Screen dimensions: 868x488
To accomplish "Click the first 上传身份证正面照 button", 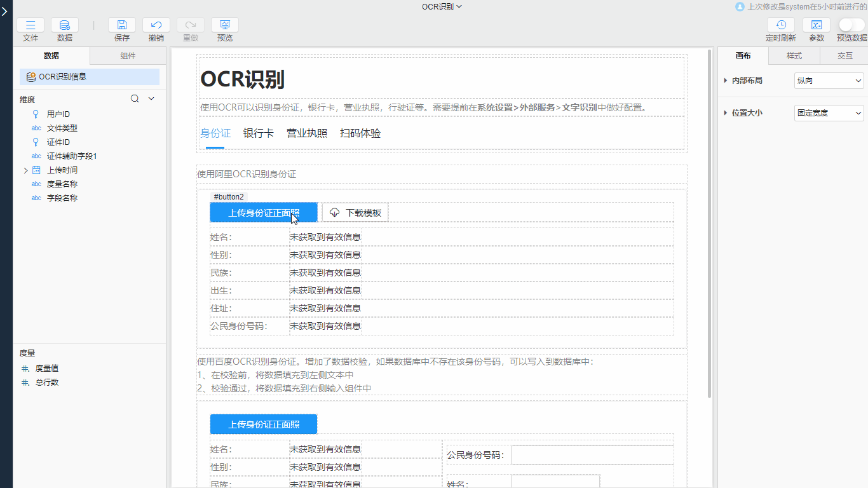I will point(263,213).
